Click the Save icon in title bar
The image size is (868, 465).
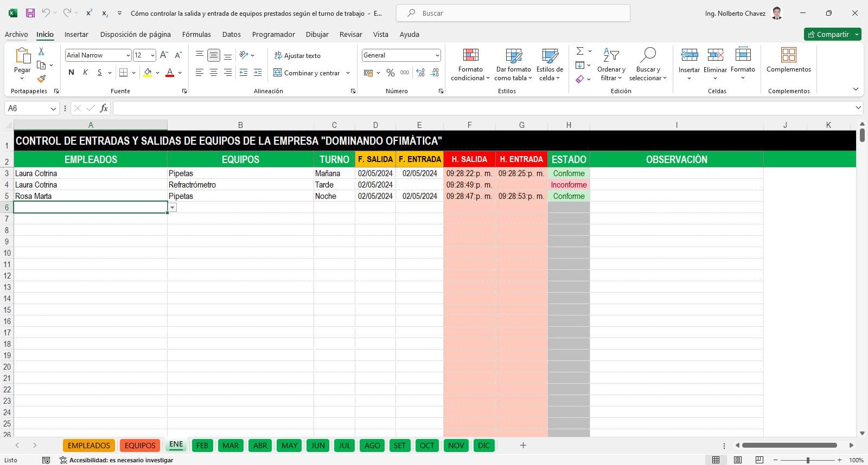point(30,13)
